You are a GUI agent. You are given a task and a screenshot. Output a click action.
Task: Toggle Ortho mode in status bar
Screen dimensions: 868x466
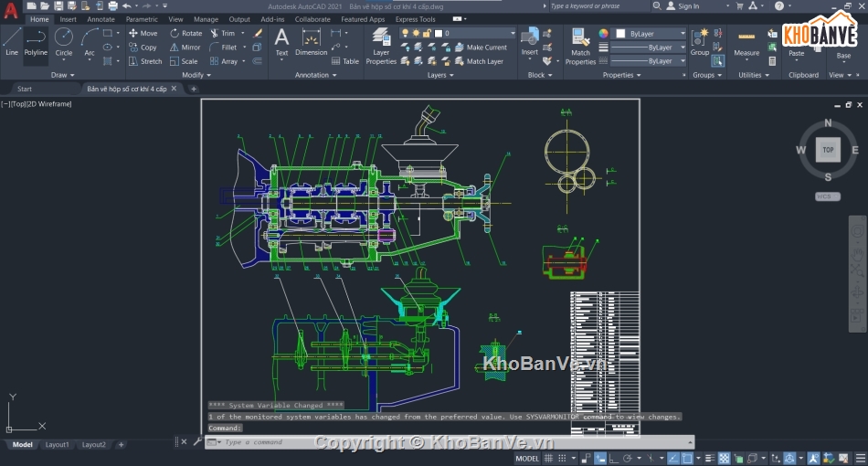pyautogui.click(x=613, y=459)
